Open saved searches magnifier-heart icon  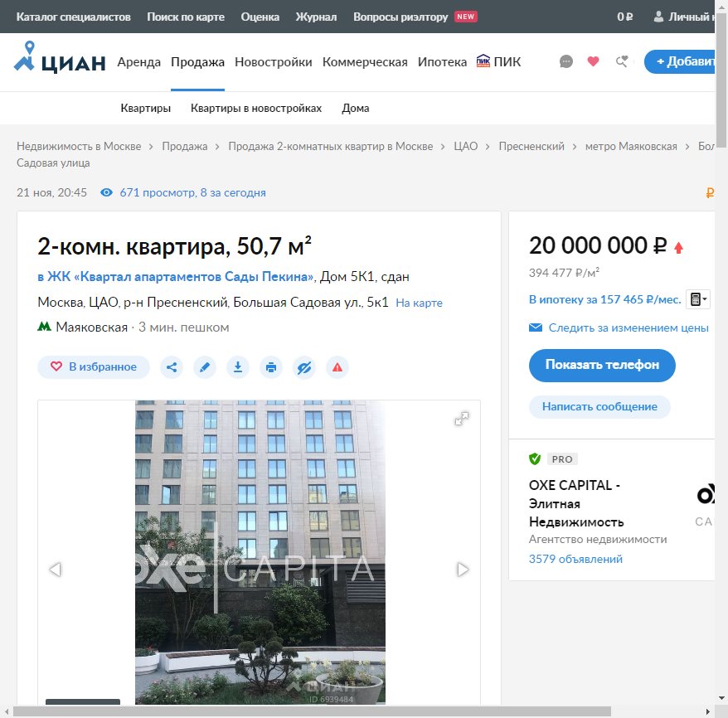tap(621, 61)
